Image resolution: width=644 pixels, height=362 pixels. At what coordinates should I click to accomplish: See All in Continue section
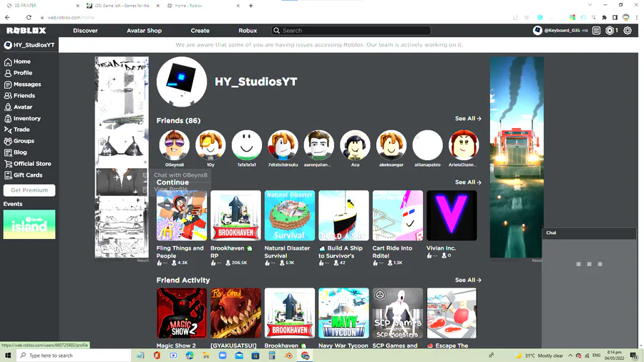coord(468,182)
